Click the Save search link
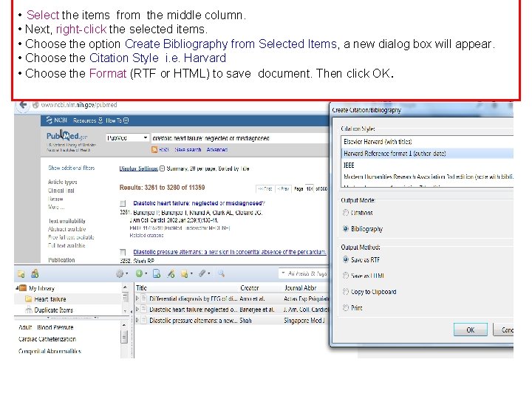Screen dimensions: 532x399 pos(188,149)
